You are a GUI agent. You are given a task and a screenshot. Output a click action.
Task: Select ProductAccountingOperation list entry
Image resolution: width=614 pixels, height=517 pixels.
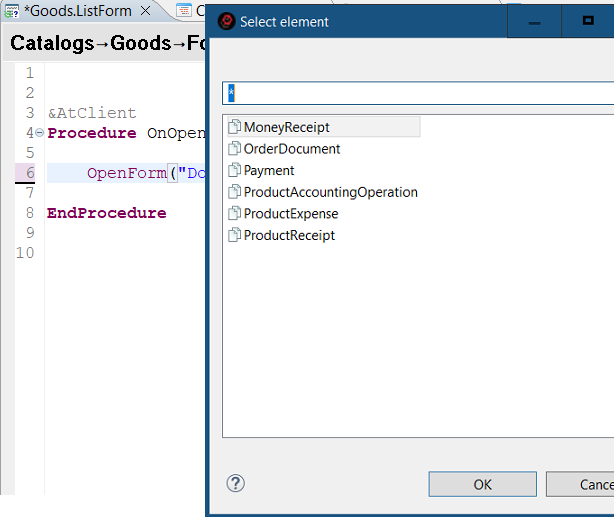[330, 192]
